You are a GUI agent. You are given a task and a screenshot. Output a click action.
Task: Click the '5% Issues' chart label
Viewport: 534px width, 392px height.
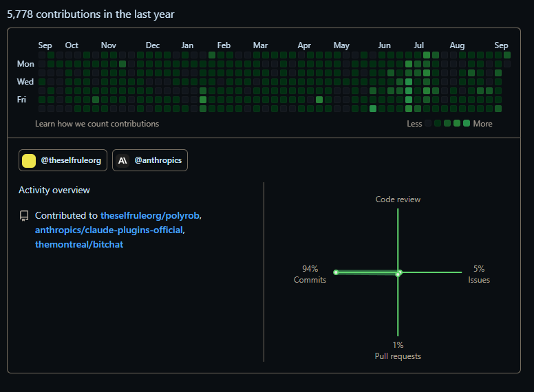click(x=479, y=274)
